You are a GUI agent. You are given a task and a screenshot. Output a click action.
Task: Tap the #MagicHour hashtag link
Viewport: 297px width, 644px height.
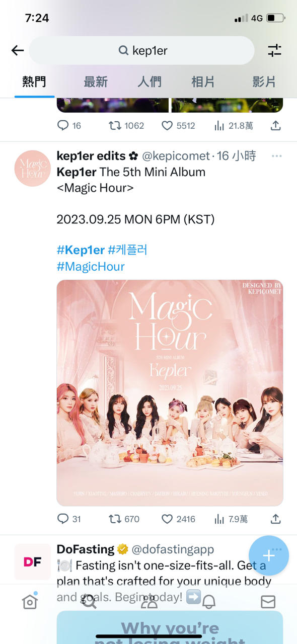coord(91,266)
